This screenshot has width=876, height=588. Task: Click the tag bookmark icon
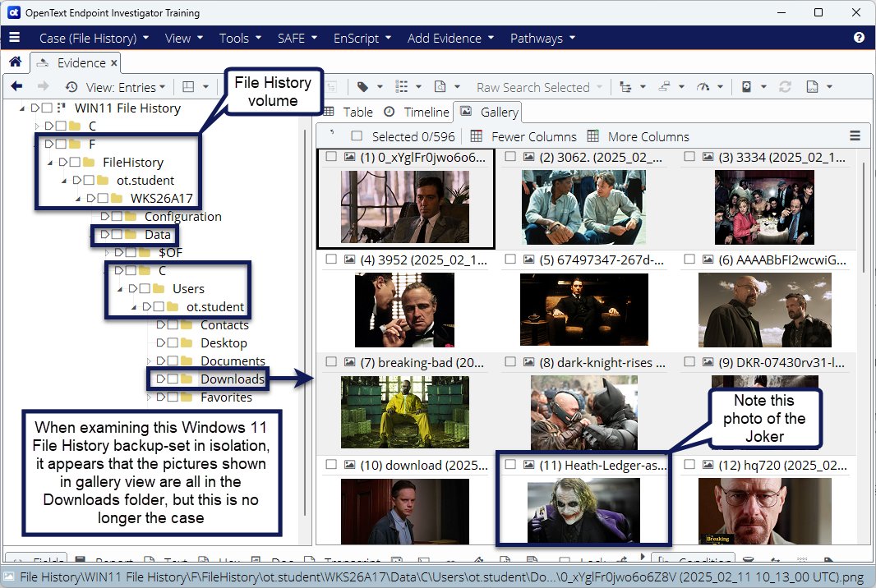coord(362,86)
